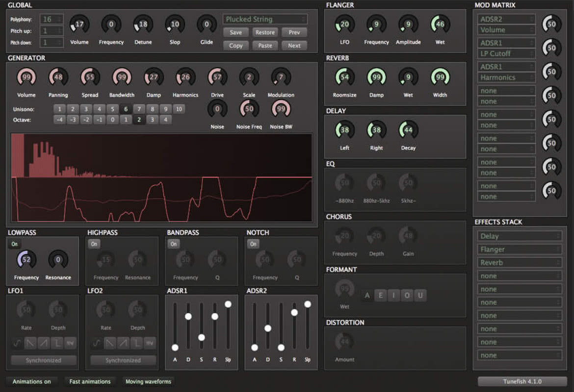Click the Restore preset button
Viewport: 574px width, 392px height.
[265, 32]
